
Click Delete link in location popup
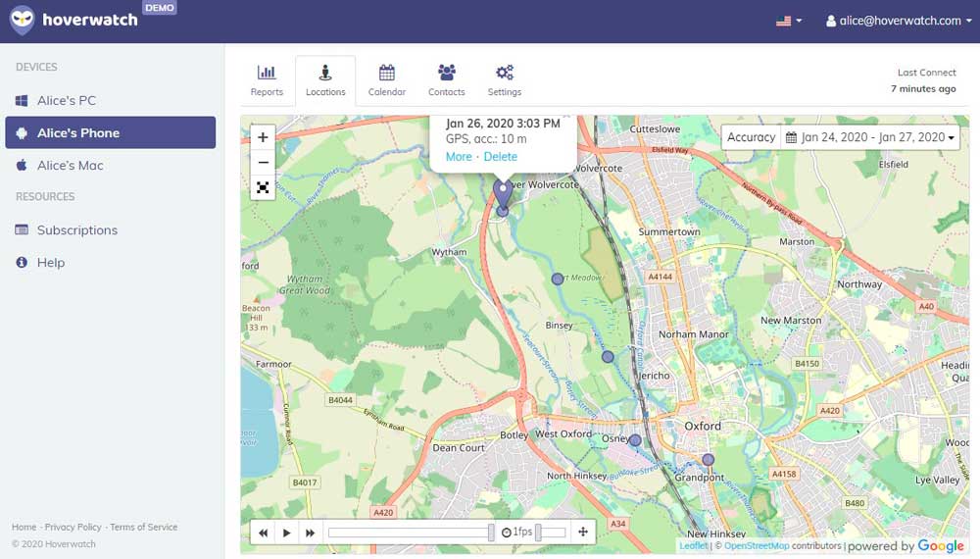[x=501, y=156]
